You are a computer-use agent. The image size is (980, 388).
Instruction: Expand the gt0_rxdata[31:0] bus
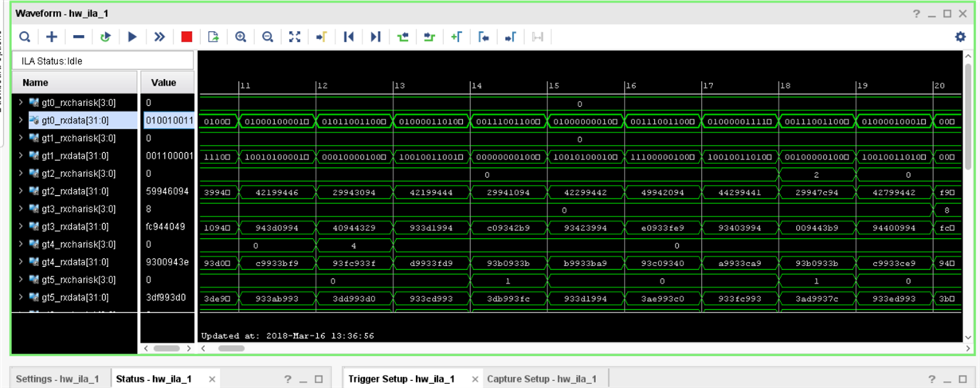point(21,120)
